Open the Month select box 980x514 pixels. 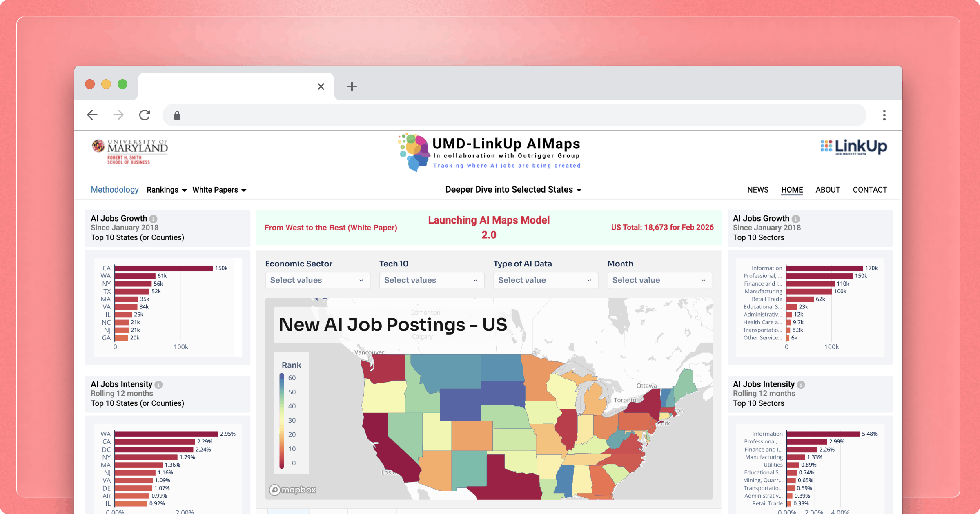pos(660,280)
